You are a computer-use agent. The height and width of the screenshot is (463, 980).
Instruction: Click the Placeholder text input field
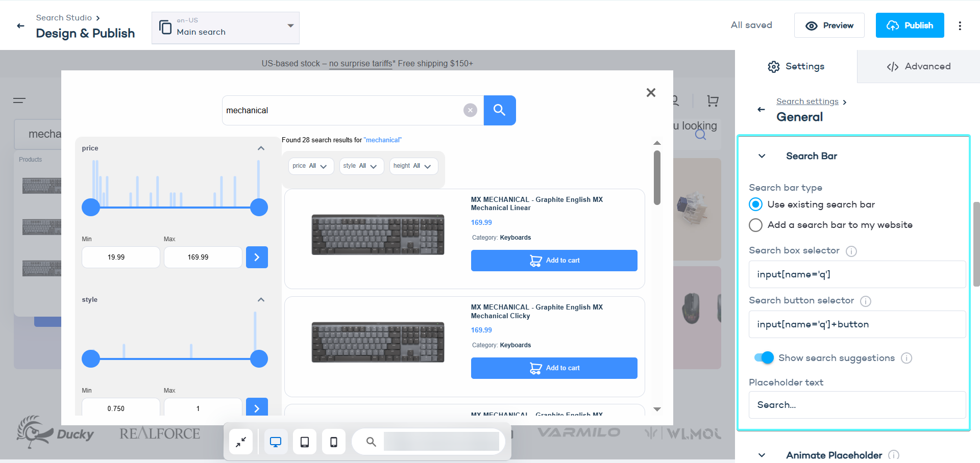tap(856, 404)
